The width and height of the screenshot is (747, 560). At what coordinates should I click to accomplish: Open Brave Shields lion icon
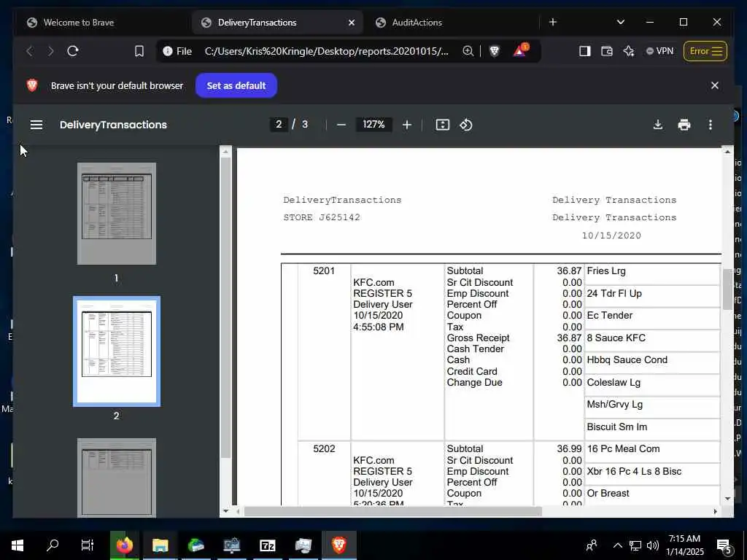[x=495, y=51]
